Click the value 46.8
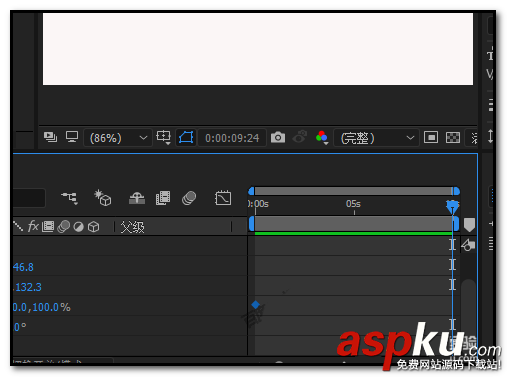 tap(23, 267)
